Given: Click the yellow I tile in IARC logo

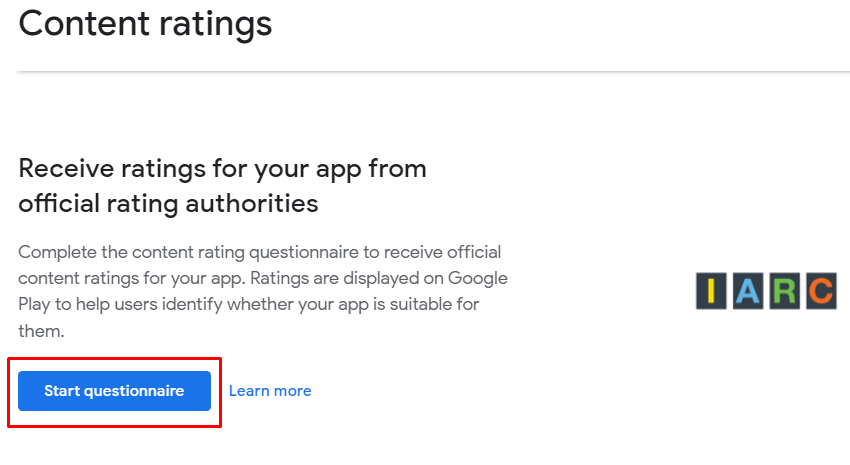Looking at the screenshot, I should pyautogui.click(x=710, y=290).
